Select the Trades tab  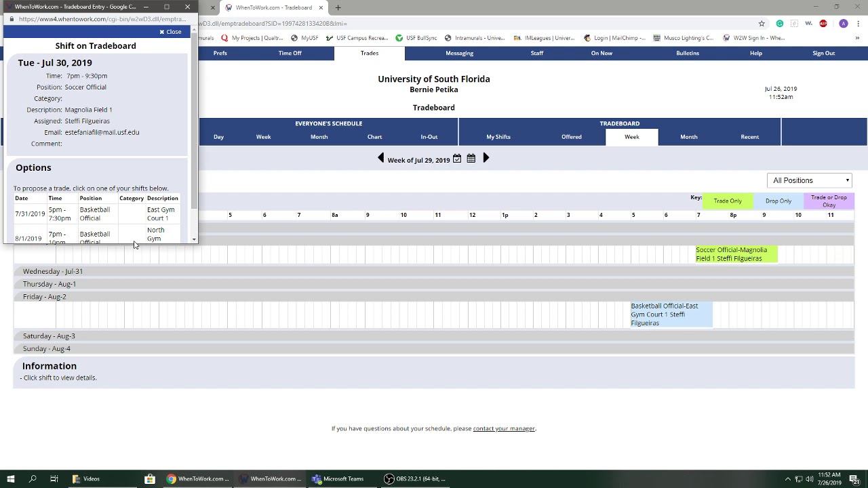[370, 53]
